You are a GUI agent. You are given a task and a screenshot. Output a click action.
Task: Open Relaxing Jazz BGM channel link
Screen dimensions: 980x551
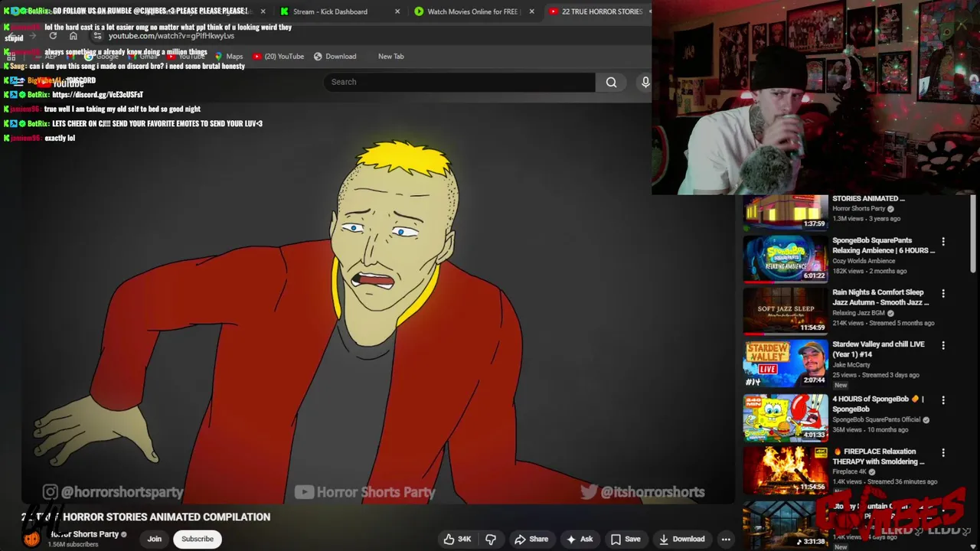click(857, 313)
